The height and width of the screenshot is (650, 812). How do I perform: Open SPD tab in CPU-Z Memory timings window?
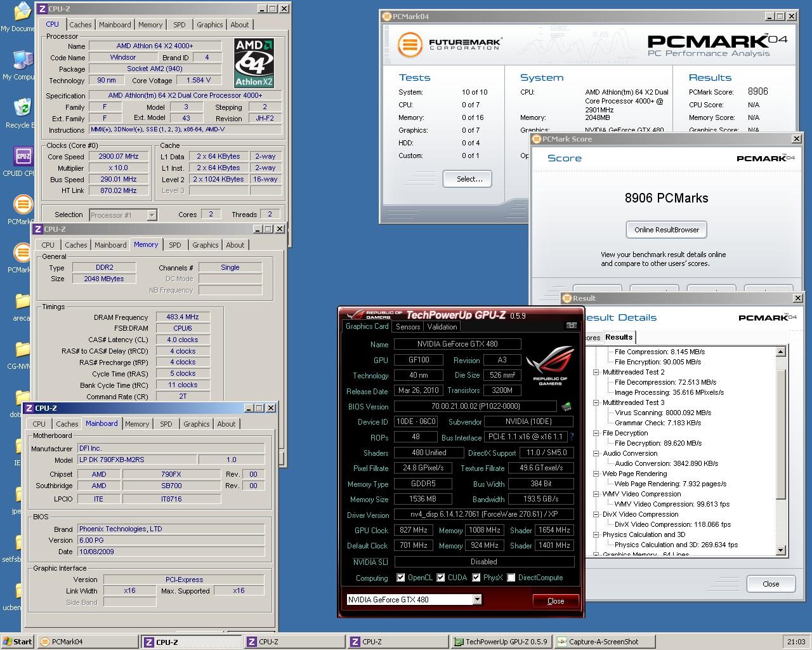(x=175, y=245)
